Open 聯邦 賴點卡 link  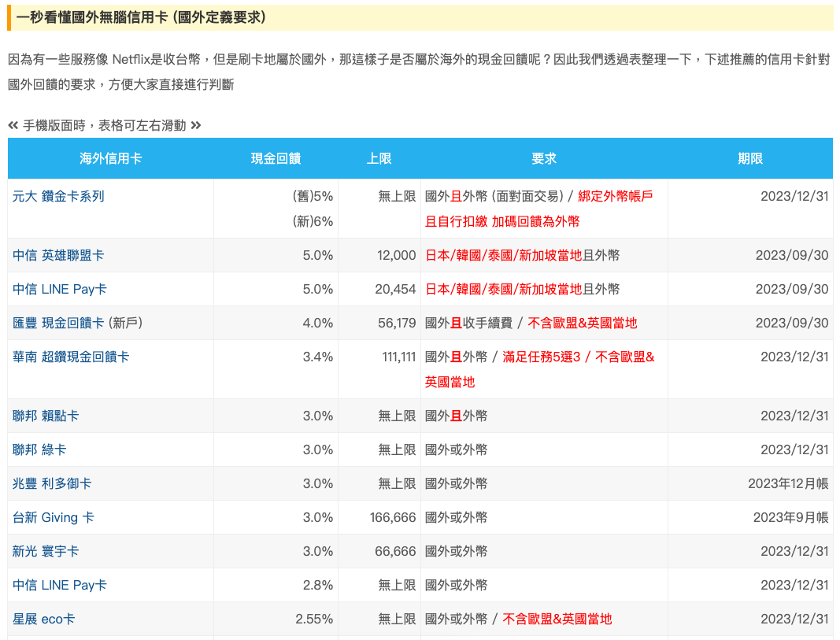coord(46,416)
